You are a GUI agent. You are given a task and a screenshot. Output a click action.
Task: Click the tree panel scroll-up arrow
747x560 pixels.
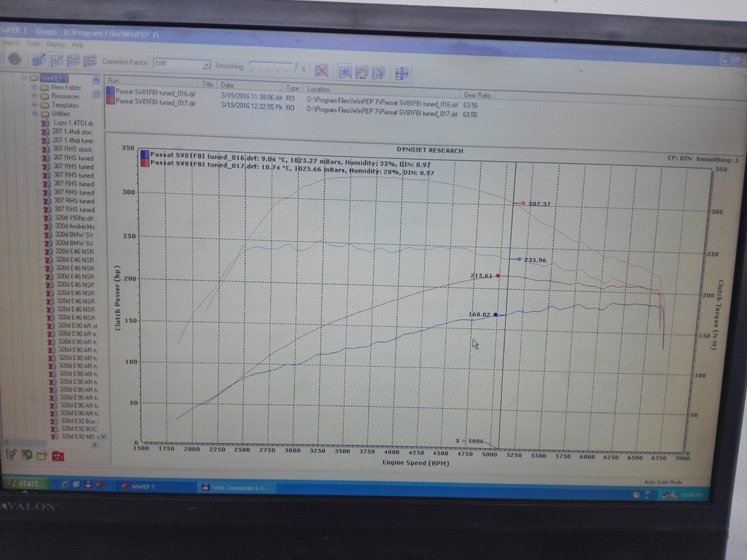tap(96, 80)
